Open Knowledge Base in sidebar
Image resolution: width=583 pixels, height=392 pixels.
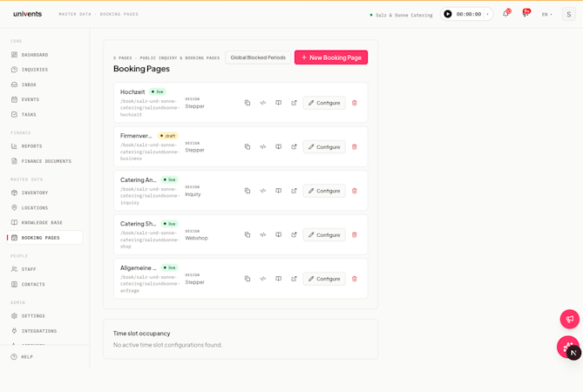44,222
